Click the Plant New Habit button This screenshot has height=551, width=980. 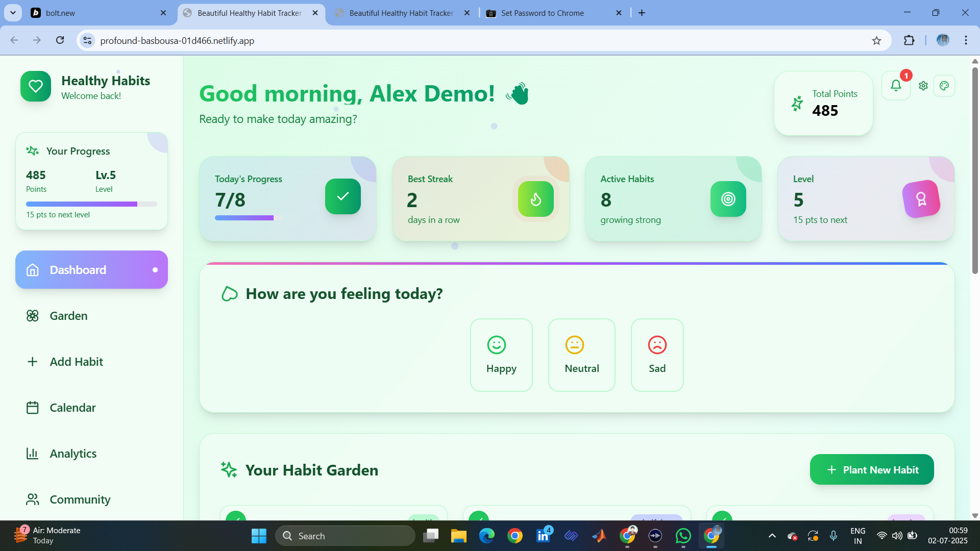click(x=871, y=469)
